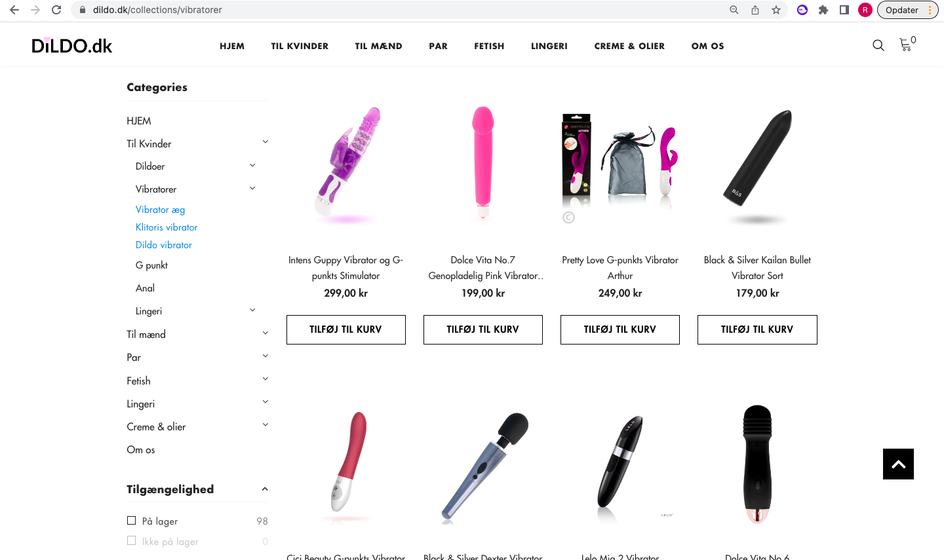Open the Klitoris vibrator subcategory link
The image size is (944, 560).
167,227
